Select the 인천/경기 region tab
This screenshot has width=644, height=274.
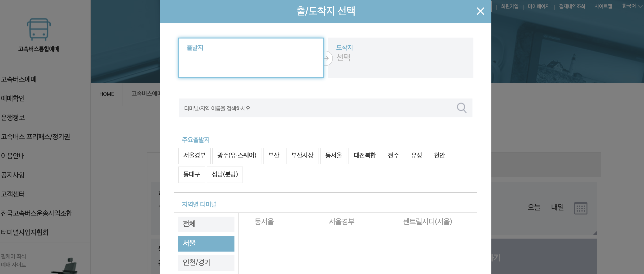[206, 263]
